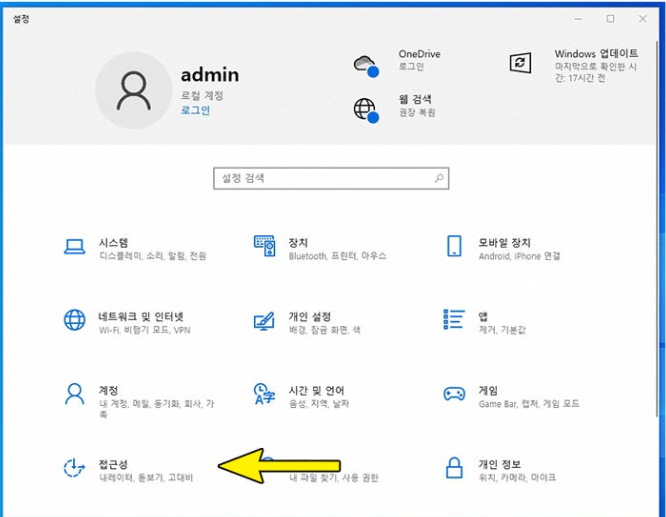666x517 pixels.
Task: Open the 시스템 laptop icon
Action: pyautogui.click(x=74, y=247)
